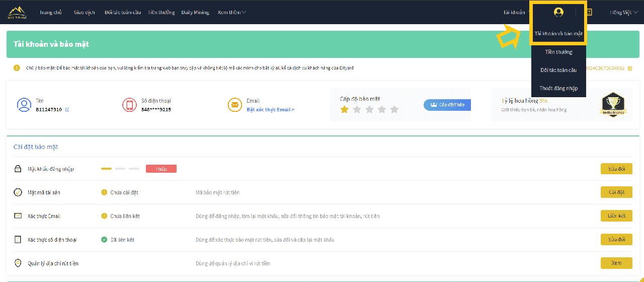Click Sửa đổi for phone verification
Viewport: 644px width, 282px height.
616,240
